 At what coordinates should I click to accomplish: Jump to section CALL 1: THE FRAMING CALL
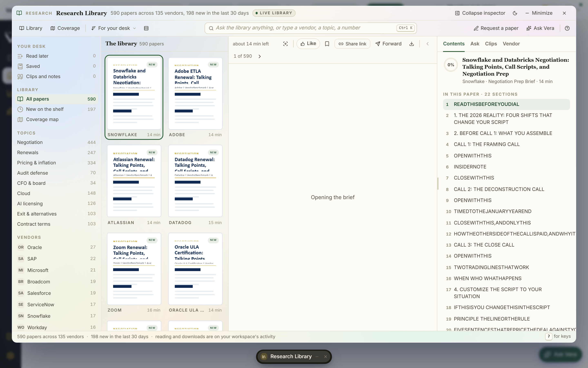point(506,144)
